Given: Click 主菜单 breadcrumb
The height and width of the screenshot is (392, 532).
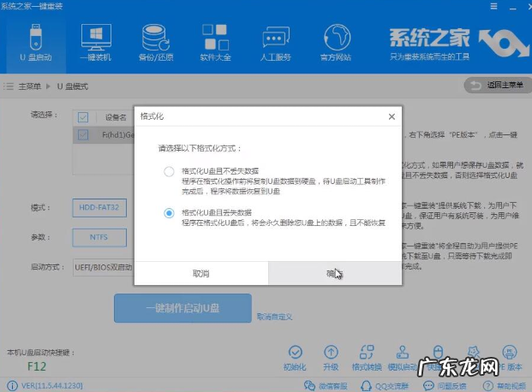Looking at the screenshot, I should point(29,86).
